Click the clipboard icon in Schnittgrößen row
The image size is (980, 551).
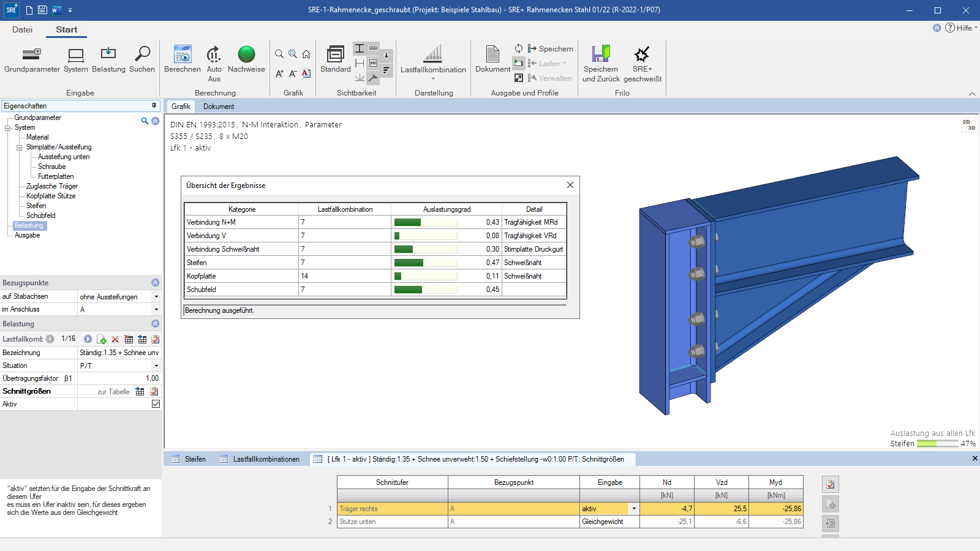click(x=154, y=392)
